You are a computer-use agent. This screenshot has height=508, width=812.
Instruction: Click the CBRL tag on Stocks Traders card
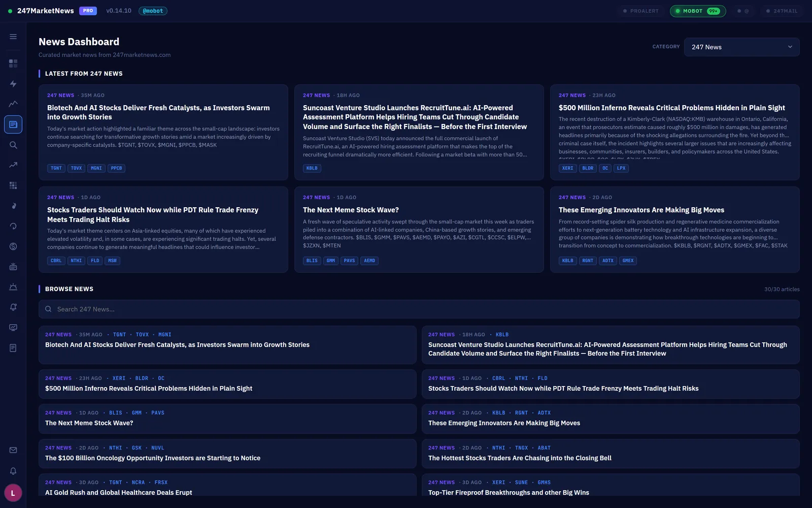click(56, 261)
